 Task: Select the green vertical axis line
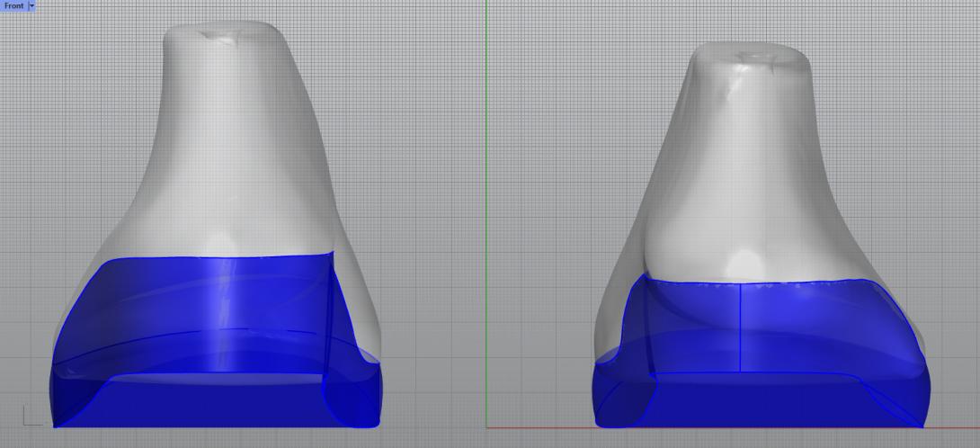tap(486, 180)
